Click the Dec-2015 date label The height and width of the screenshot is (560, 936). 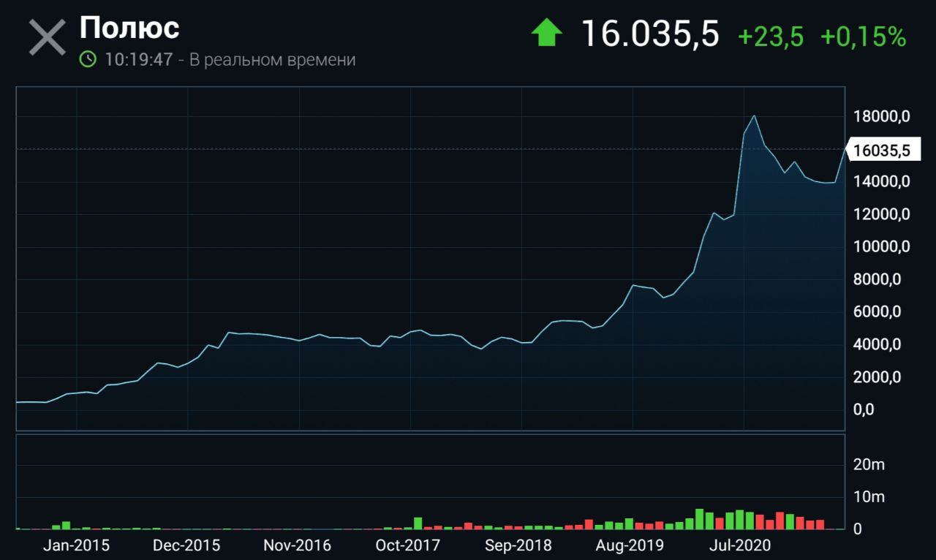[187, 545]
